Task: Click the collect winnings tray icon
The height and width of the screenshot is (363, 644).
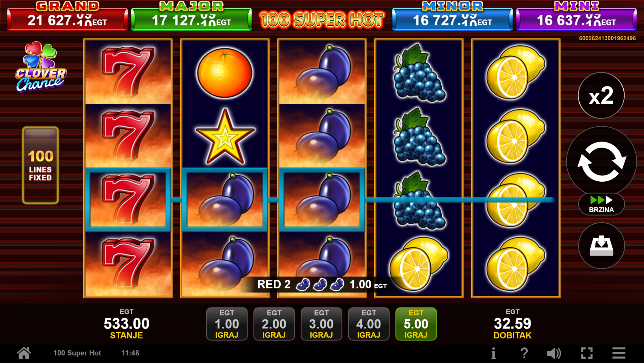Action: click(x=601, y=246)
